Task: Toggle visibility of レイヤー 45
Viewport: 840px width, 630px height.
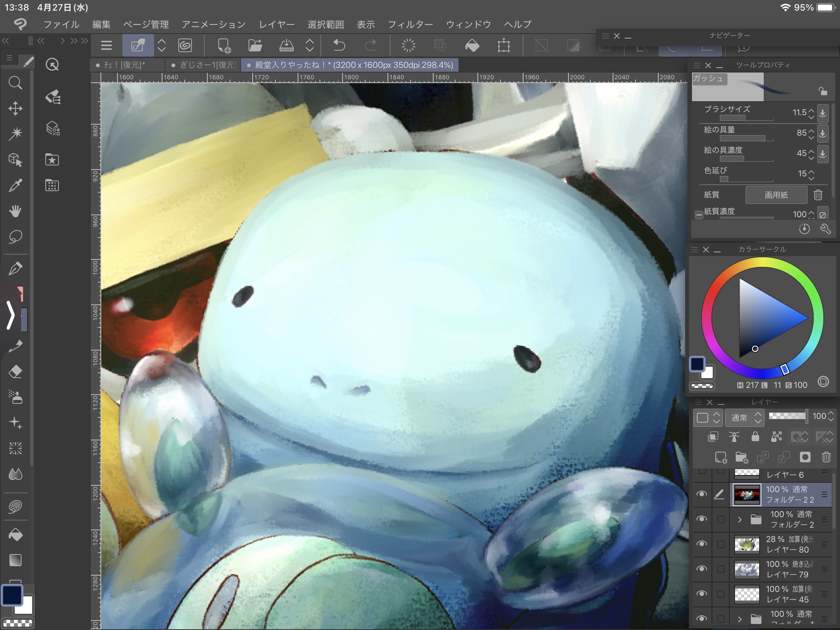Action: (x=701, y=593)
